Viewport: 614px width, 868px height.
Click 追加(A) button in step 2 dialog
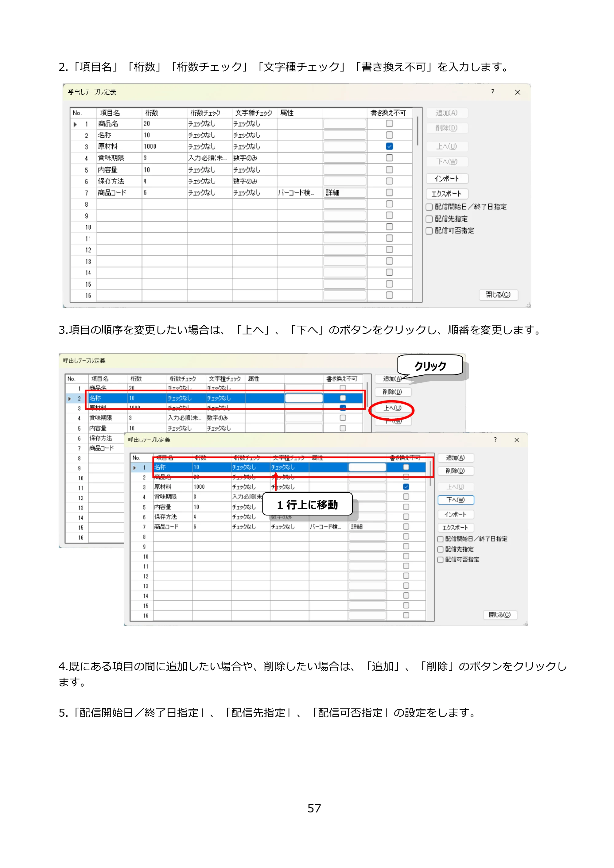tap(447, 113)
